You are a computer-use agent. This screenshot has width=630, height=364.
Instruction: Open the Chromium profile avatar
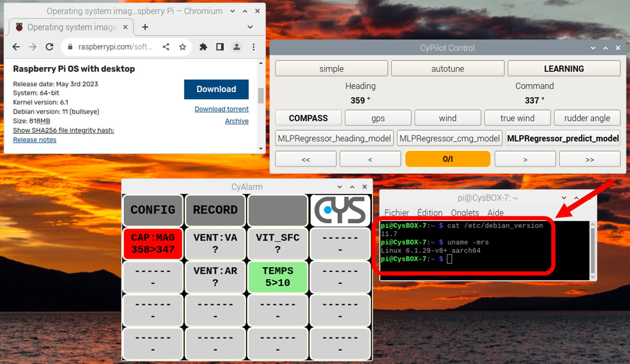coord(236,47)
